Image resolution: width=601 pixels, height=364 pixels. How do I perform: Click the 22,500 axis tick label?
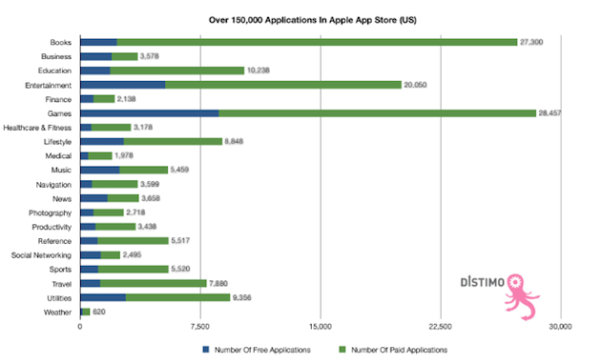click(441, 327)
